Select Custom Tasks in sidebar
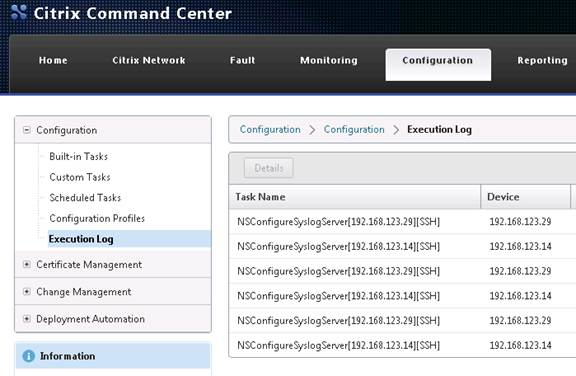The width and height of the screenshot is (576, 376). 80,177
